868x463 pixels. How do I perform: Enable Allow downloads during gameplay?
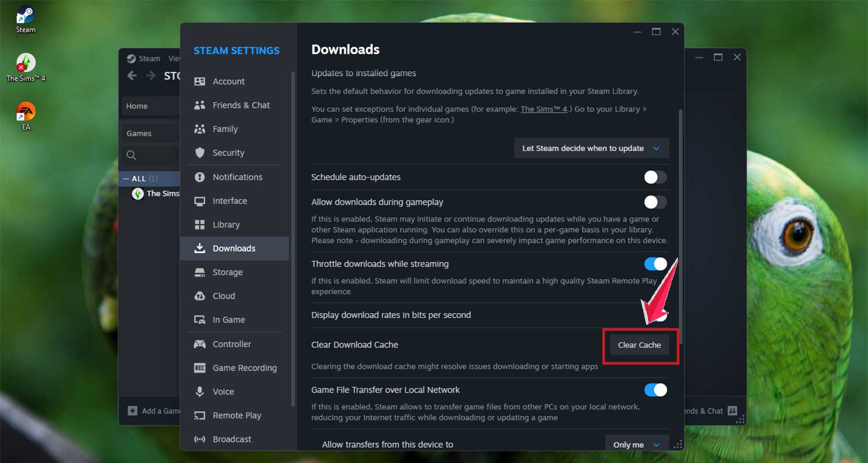pyautogui.click(x=654, y=202)
